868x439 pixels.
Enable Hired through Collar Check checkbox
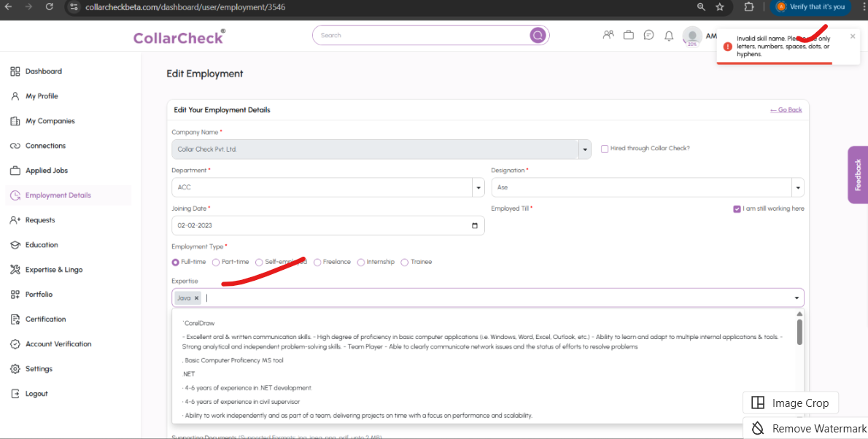tap(605, 149)
